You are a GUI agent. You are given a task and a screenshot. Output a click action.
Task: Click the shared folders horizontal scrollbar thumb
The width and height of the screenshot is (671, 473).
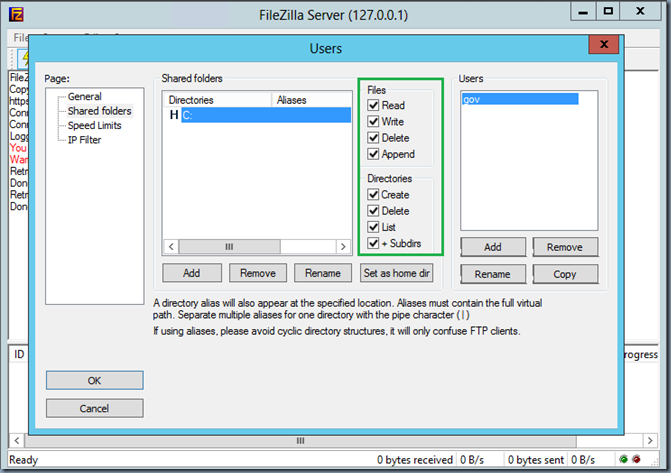(229, 247)
